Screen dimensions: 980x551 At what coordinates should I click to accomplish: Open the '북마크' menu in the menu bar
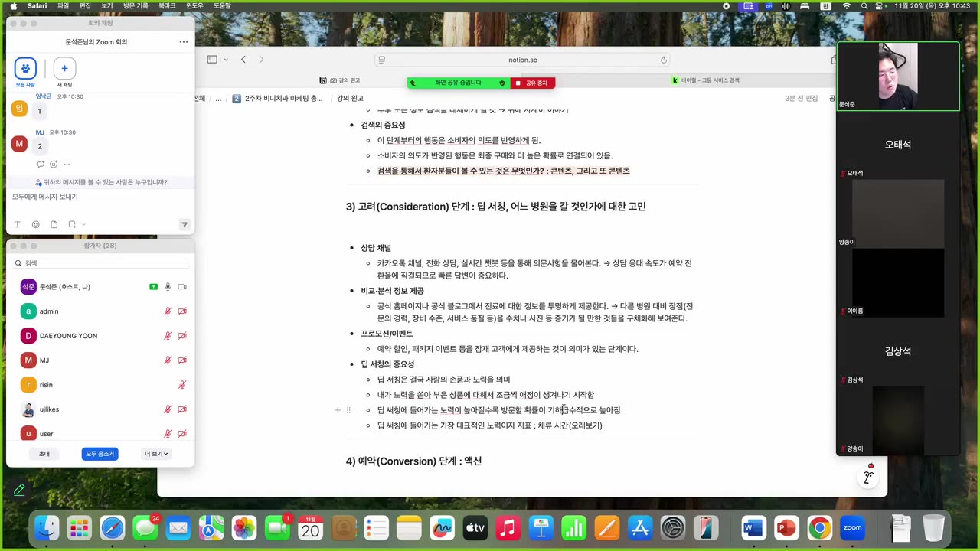click(167, 5)
